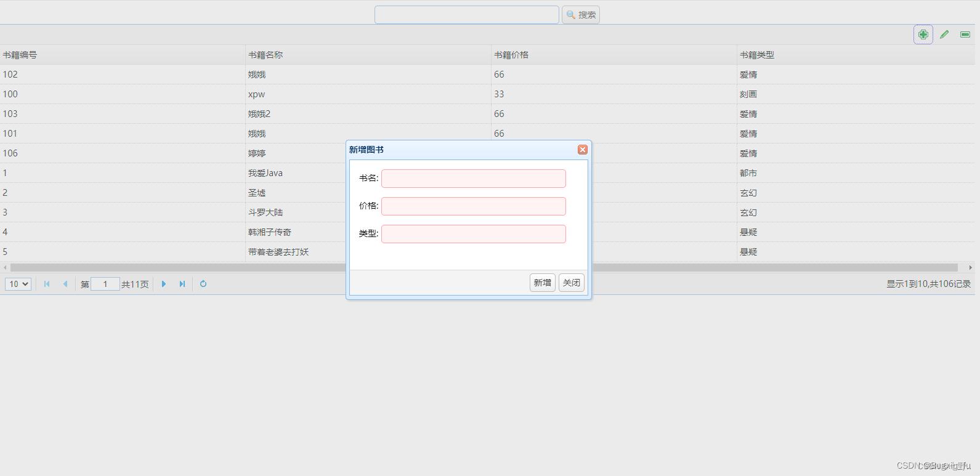Refresh the table with reload icon
This screenshot has height=476, width=980.
pyautogui.click(x=203, y=284)
